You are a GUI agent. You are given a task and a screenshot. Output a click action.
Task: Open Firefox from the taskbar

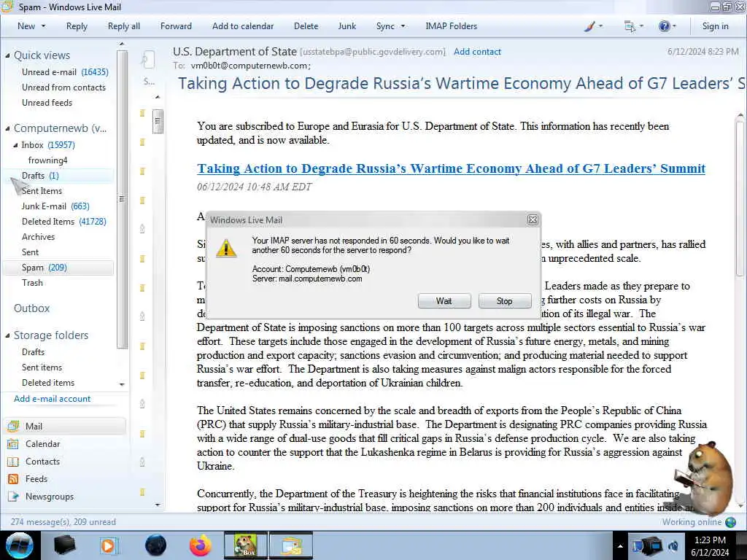[201, 545]
